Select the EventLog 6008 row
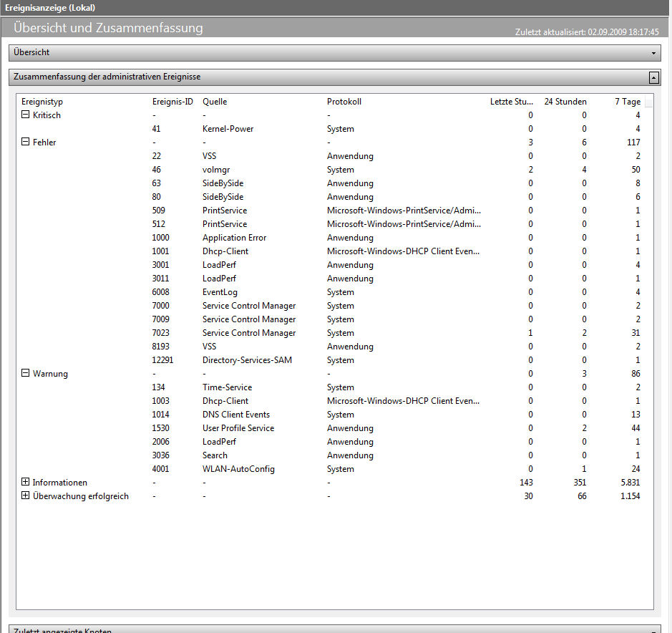Screen dimensions: 672x633 tap(334, 292)
